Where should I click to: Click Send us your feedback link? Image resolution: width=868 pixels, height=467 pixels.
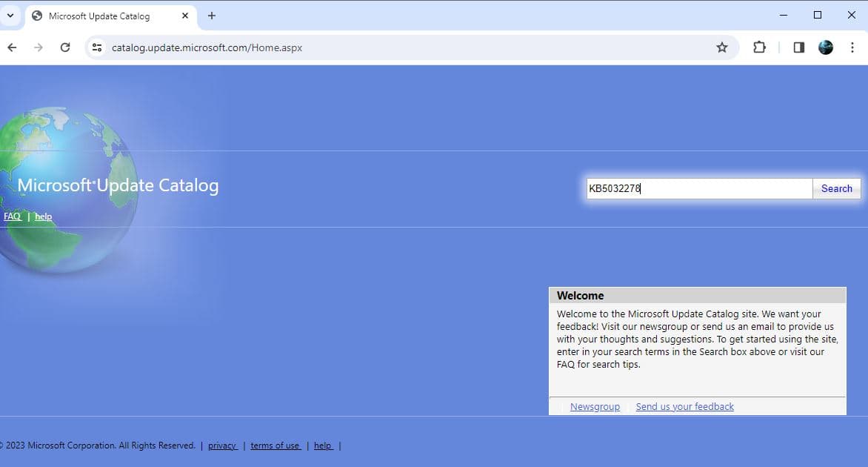tap(685, 407)
